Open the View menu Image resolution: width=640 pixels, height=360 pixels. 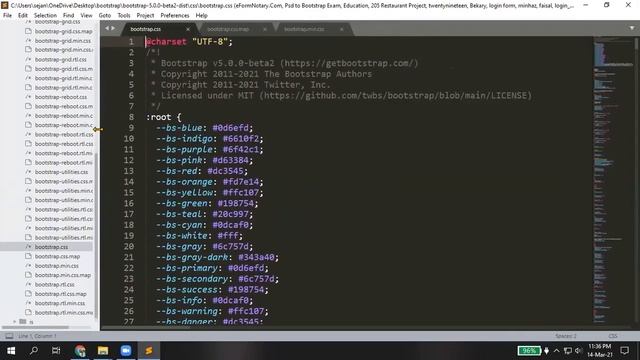click(x=86, y=16)
